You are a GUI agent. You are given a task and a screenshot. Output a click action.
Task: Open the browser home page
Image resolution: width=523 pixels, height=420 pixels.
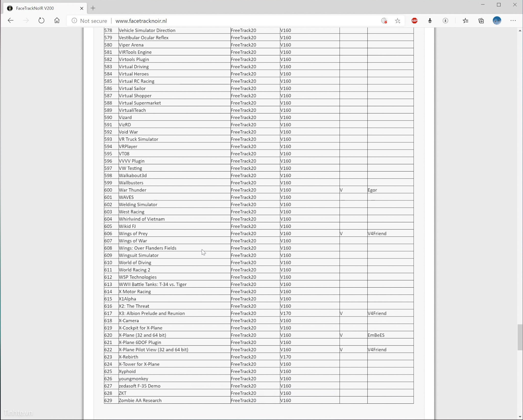point(57,21)
